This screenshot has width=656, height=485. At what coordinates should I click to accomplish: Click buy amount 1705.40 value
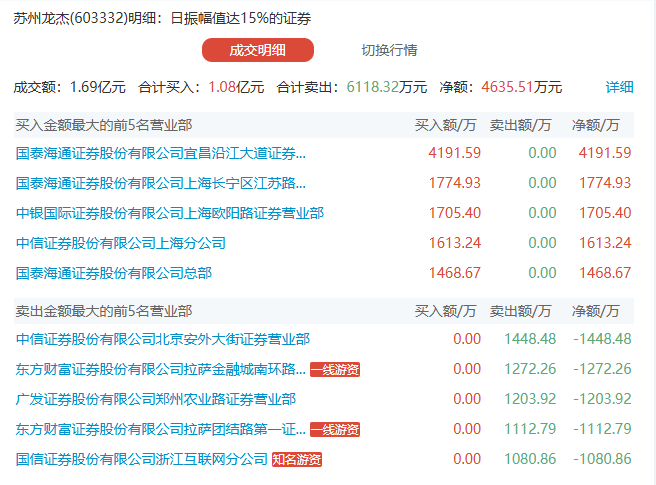point(455,213)
